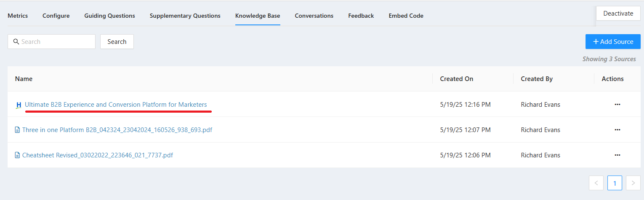Go to previous page arrow
The width and height of the screenshot is (644, 200).
point(596,183)
